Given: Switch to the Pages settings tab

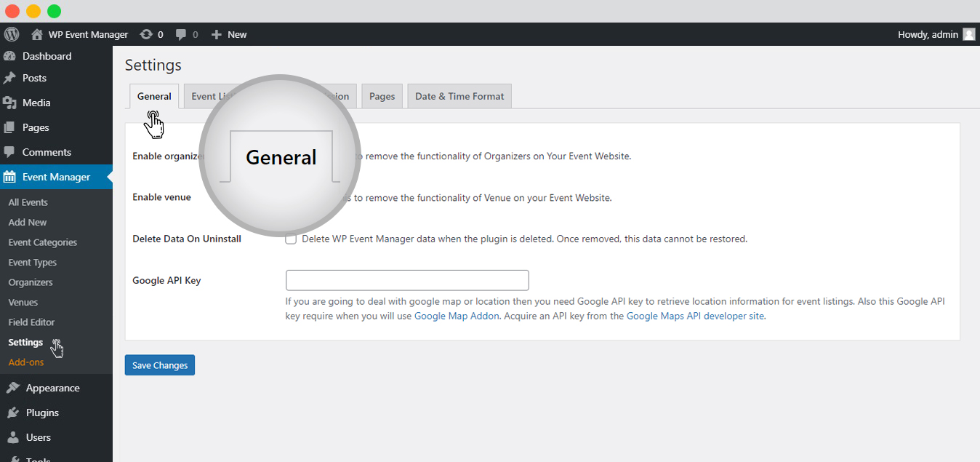Looking at the screenshot, I should pyautogui.click(x=382, y=96).
